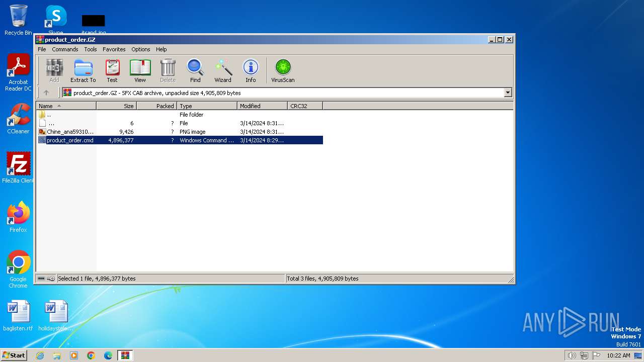Image resolution: width=644 pixels, height=362 pixels.
Task: Open Skype desktop shortcut
Action: click(x=56, y=20)
